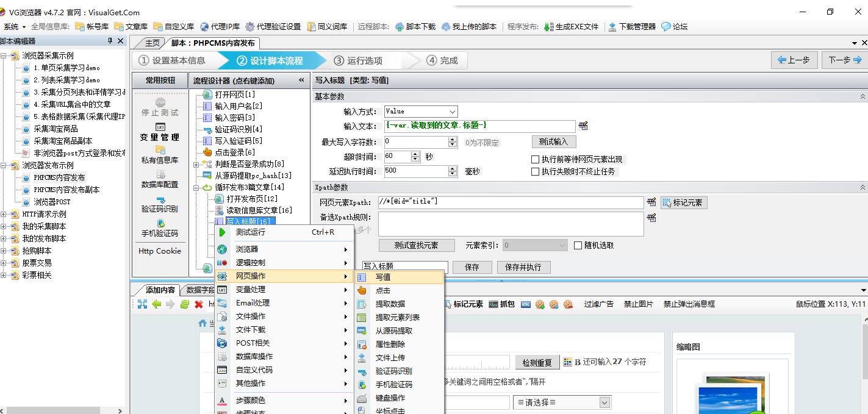Viewport: 868px width, 414px height.
Task: Check 执行失败时不终止任务 option
Action: 536,172
